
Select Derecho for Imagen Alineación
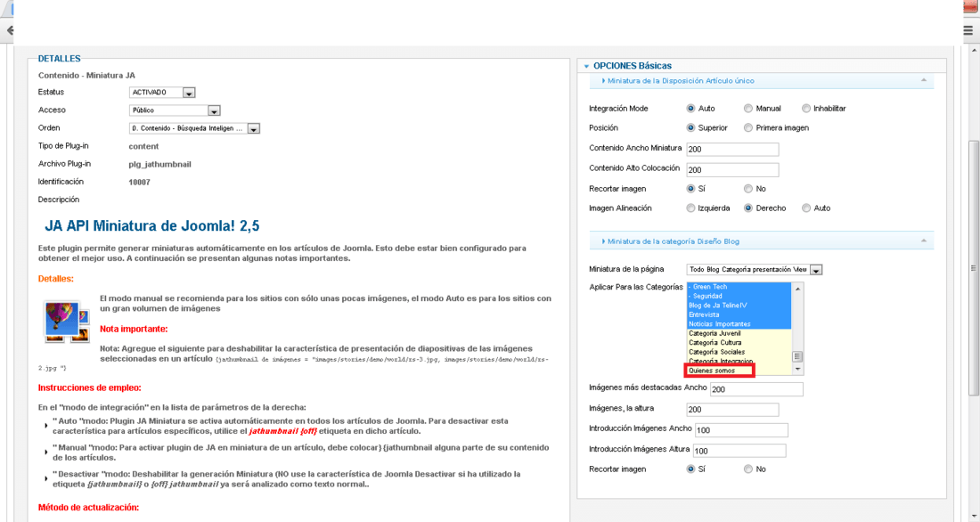pos(748,208)
